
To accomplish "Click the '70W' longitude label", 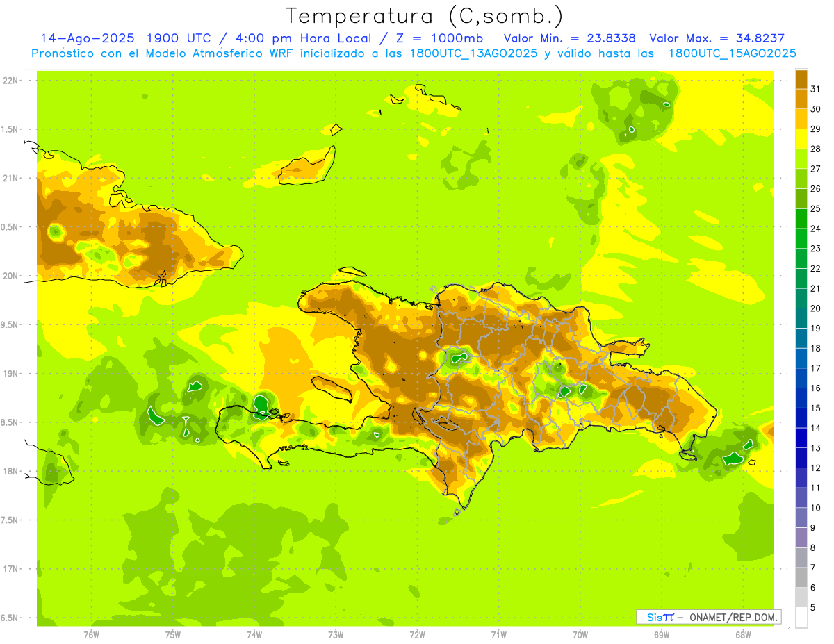I will [x=580, y=634].
